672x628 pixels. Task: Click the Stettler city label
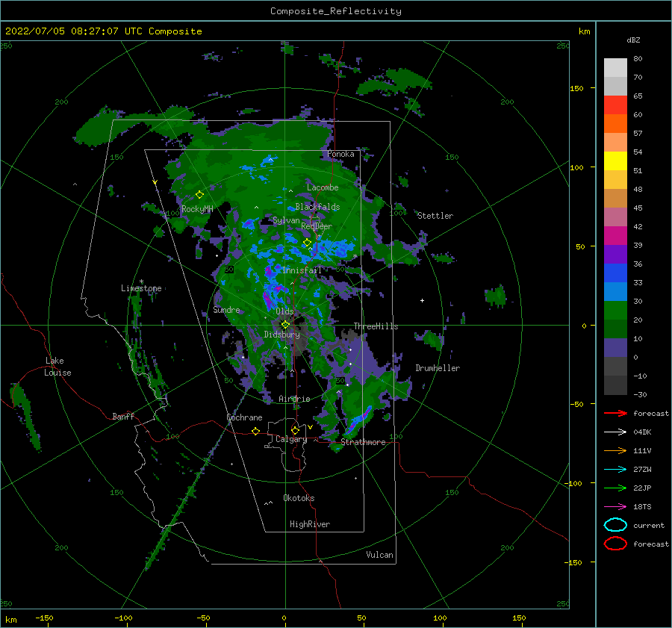[435, 216]
